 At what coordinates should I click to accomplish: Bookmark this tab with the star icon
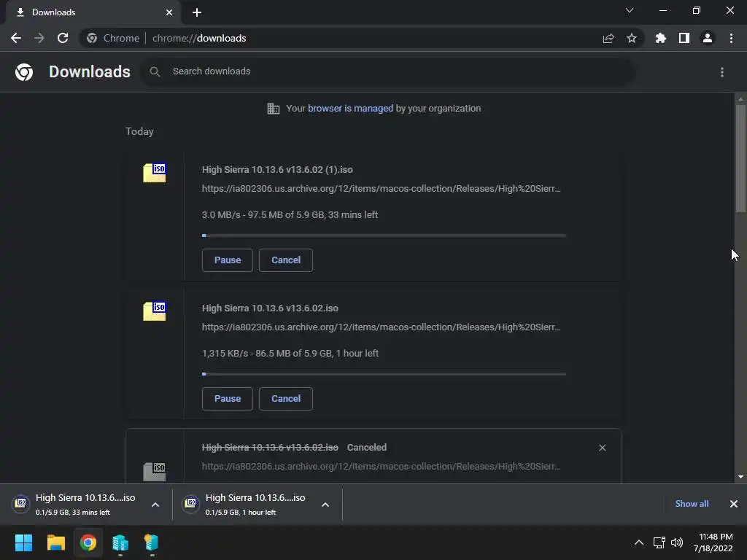pos(632,38)
